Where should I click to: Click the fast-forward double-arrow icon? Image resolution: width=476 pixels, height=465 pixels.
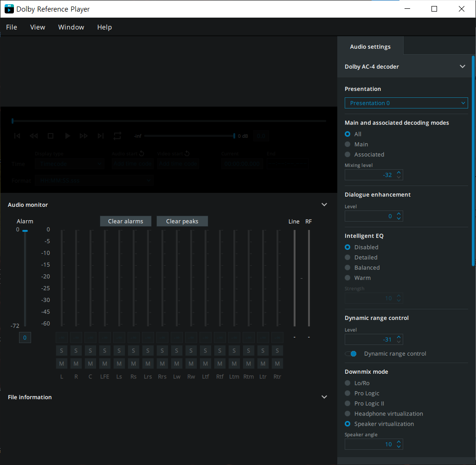pyautogui.click(x=84, y=136)
